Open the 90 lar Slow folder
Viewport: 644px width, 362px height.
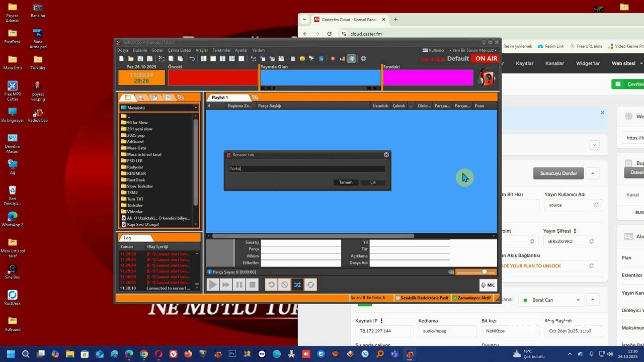(134, 123)
